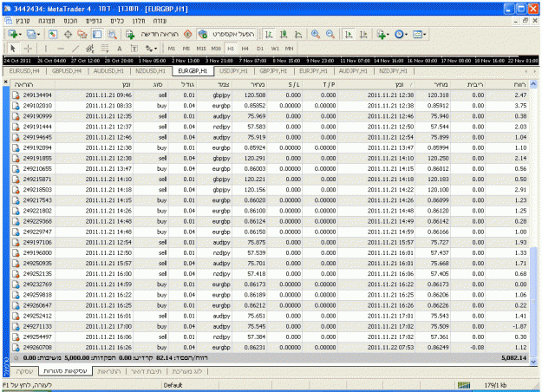Open the תצוגה (View) menu
This screenshot has height=392, width=542.
46,21
